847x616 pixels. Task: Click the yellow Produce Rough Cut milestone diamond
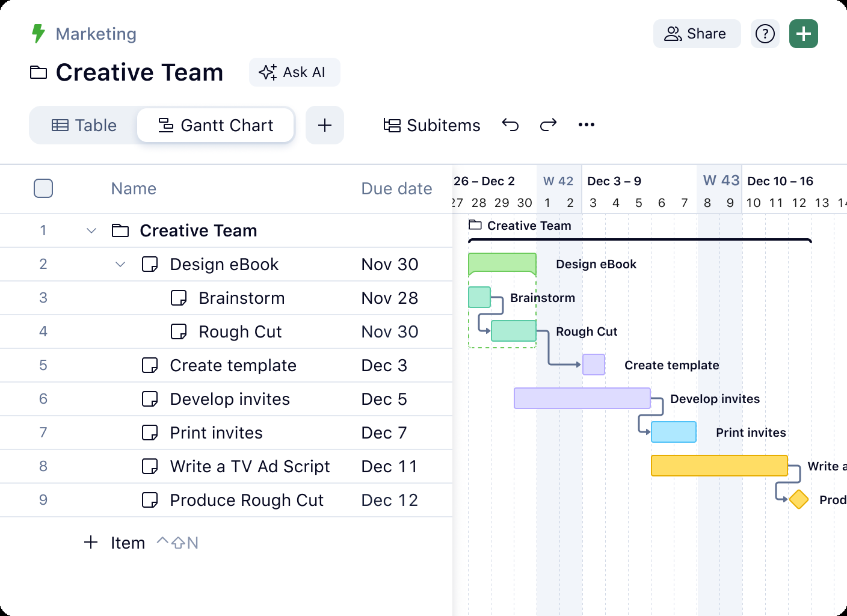click(x=799, y=499)
